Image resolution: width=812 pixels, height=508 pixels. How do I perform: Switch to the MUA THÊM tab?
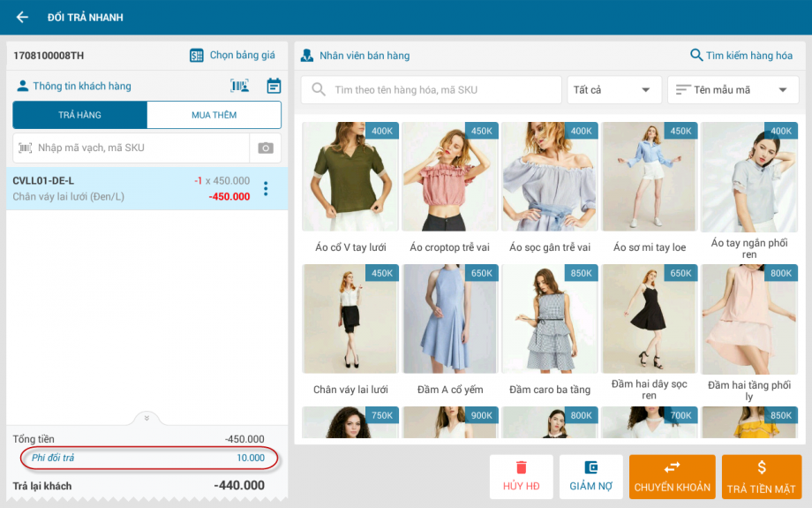tap(214, 115)
